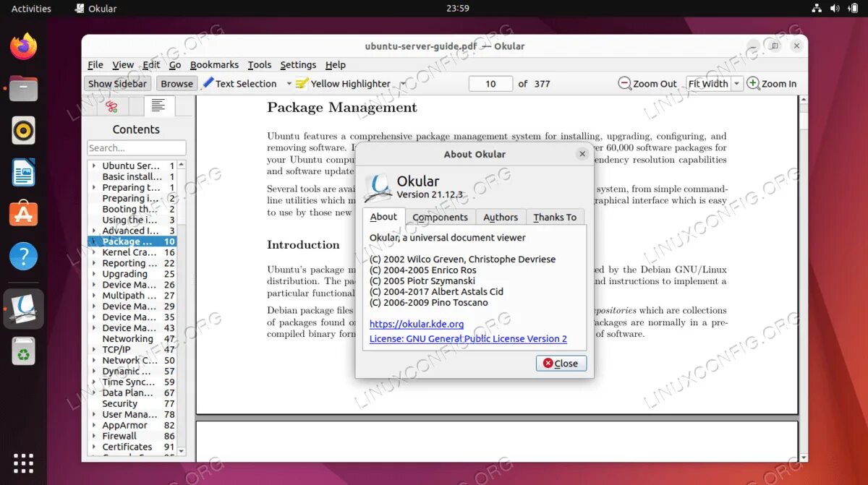868x485 pixels.
Task: Switch to the Components tab
Action: click(440, 217)
